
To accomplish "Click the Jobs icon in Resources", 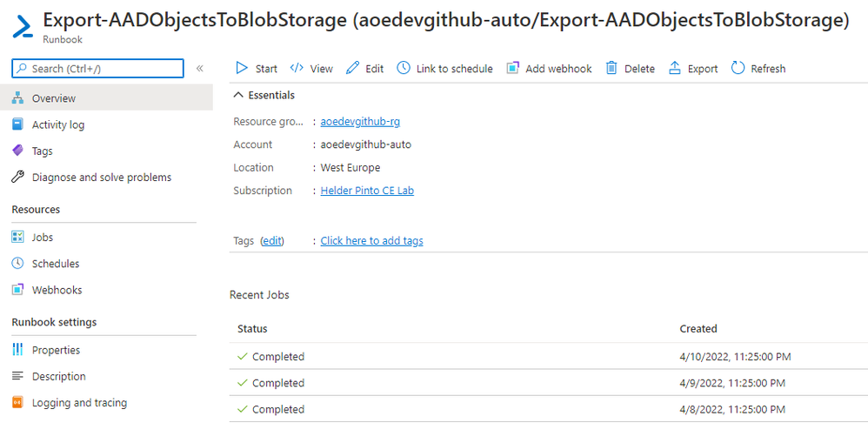I will point(17,237).
